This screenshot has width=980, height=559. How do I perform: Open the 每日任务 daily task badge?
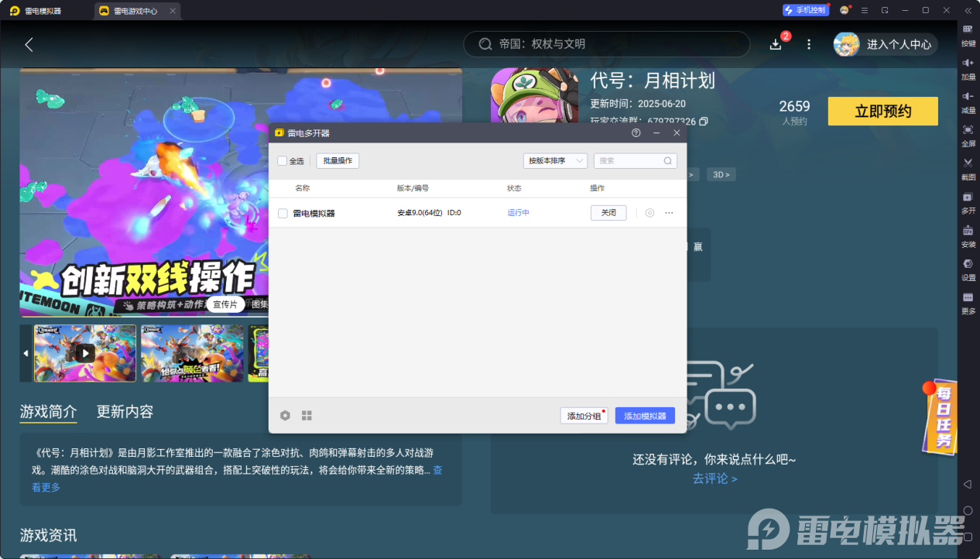click(x=939, y=415)
